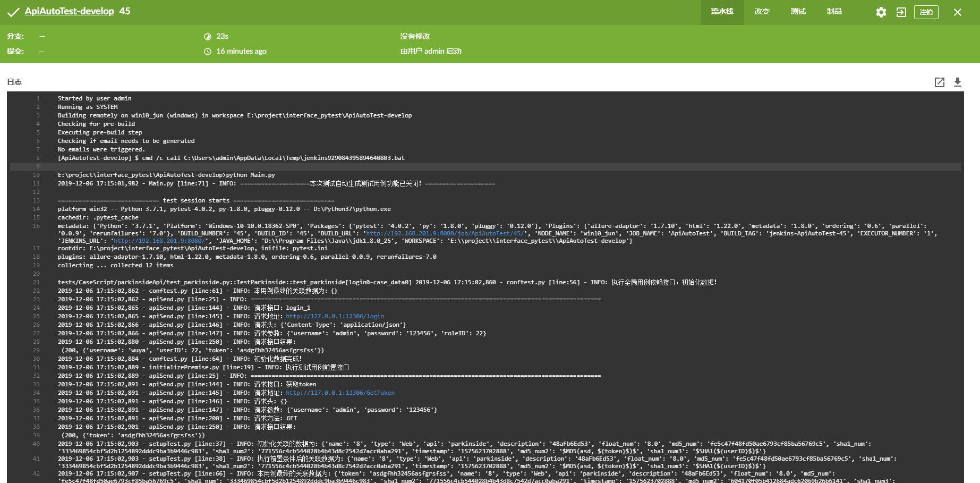Click '由用户 admin 启动' text
This screenshot has width=980, height=483.
pos(431,52)
